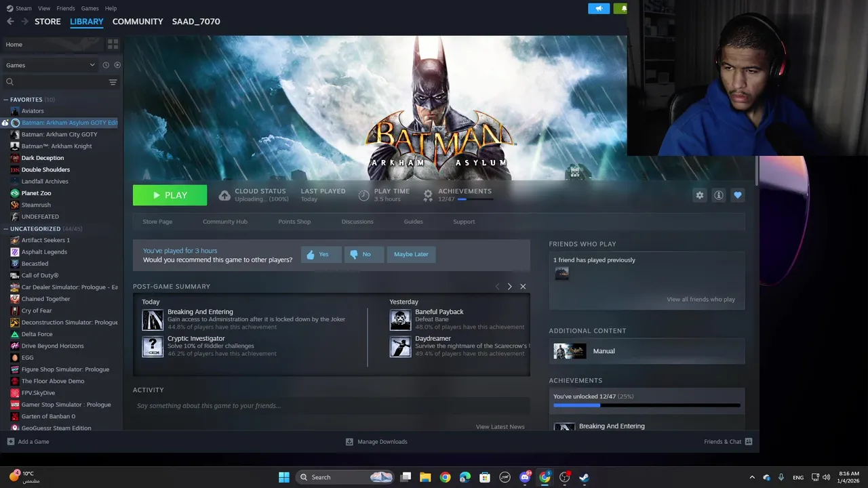Image resolution: width=868 pixels, height=488 pixels.
Task: Click the activity comment text field
Action: [332, 406]
